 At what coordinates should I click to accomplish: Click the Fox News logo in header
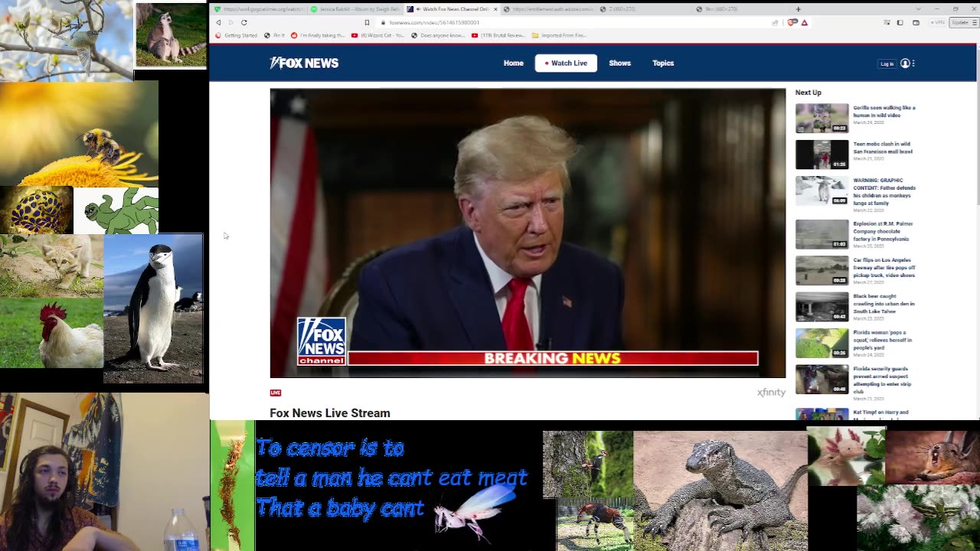(x=304, y=63)
